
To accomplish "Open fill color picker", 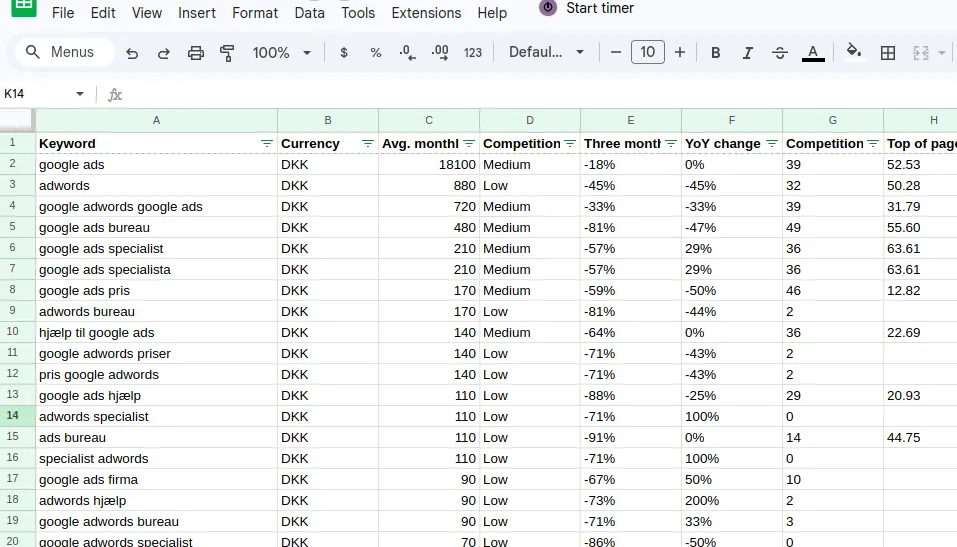I will [854, 52].
